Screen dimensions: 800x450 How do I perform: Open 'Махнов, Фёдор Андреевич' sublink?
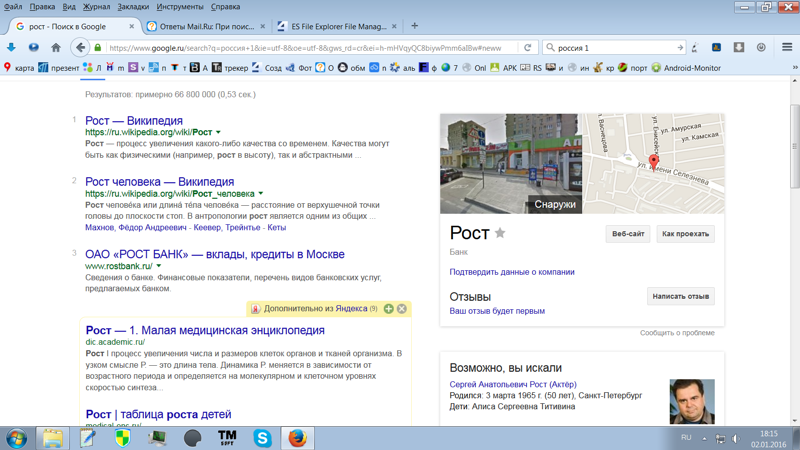[x=136, y=228]
